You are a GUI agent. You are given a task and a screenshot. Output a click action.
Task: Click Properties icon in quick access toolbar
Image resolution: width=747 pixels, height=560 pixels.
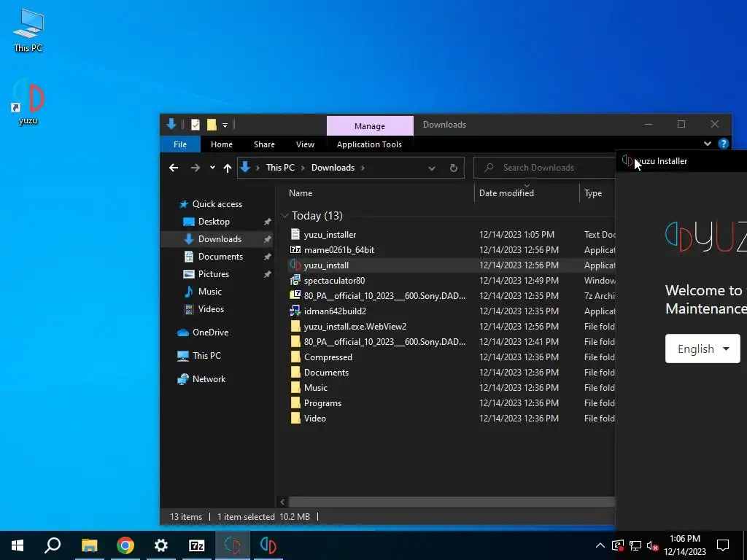pos(196,125)
